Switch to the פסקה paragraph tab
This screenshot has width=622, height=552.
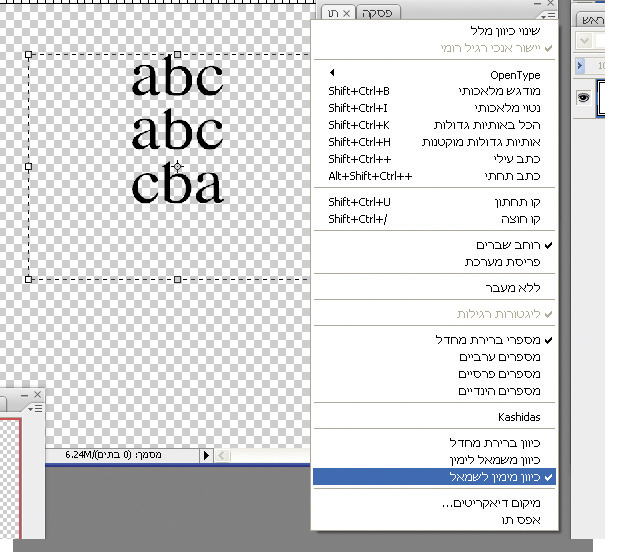(377, 13)
